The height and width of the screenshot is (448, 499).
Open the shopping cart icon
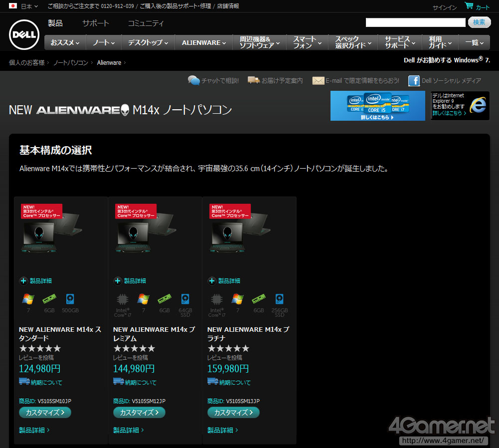(469, 5)
